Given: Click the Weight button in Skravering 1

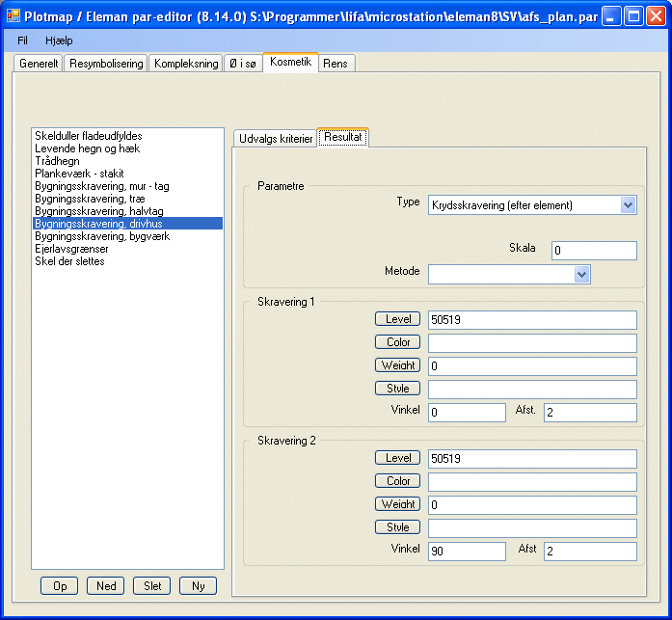Looking at the screenshot, I should (x=398, y=365).
